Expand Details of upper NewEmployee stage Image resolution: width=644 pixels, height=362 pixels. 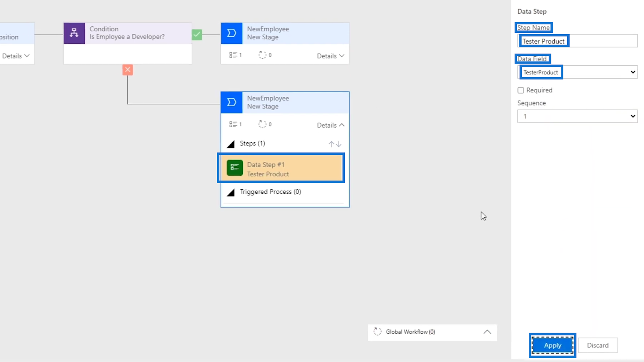click(330, 56)
